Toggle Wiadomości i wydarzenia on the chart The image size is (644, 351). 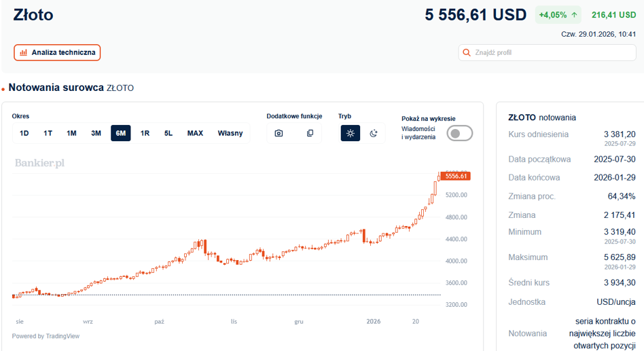tap(460, 134)
